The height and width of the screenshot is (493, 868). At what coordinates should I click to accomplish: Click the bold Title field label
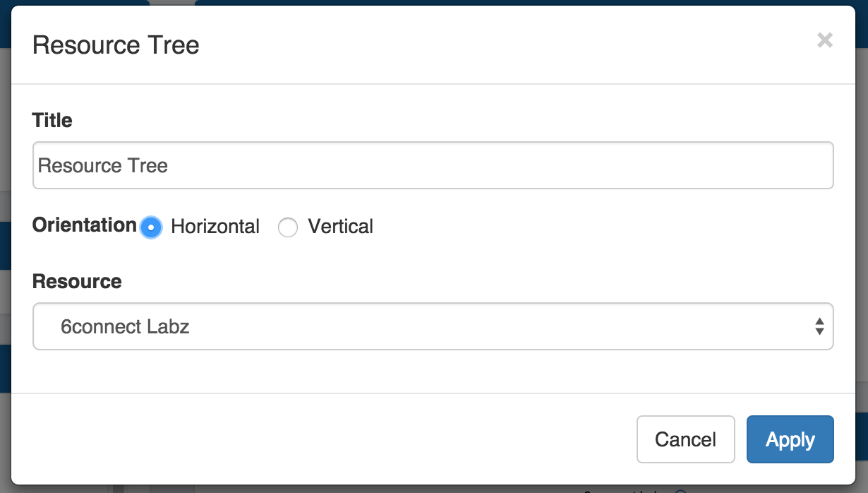pos(52,120)
